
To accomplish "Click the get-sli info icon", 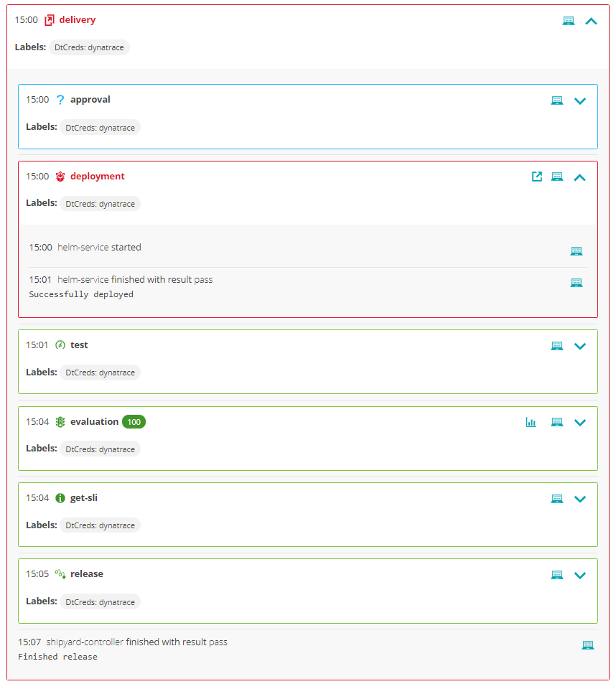I will click(60, 498).
